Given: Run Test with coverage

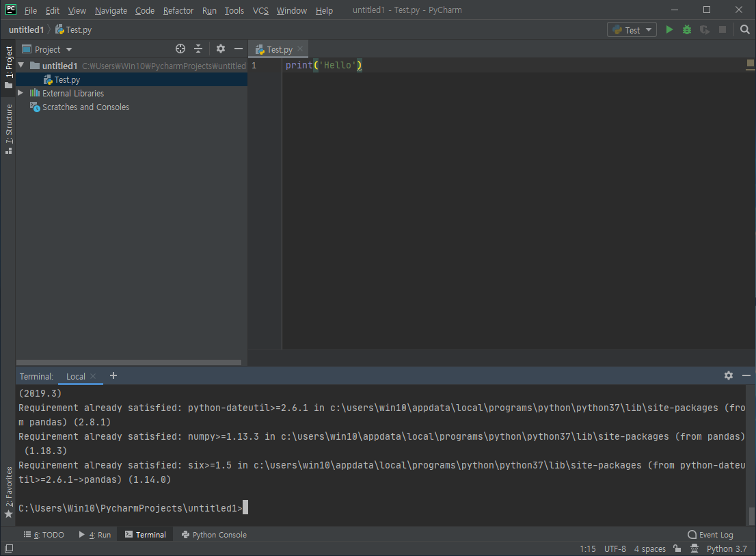Looking at the screenshot, I should point(705,30).
